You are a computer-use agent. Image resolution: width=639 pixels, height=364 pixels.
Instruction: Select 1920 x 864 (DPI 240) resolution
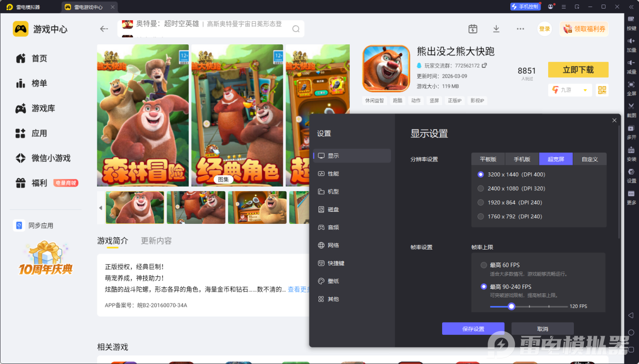[x=481, y=203]
